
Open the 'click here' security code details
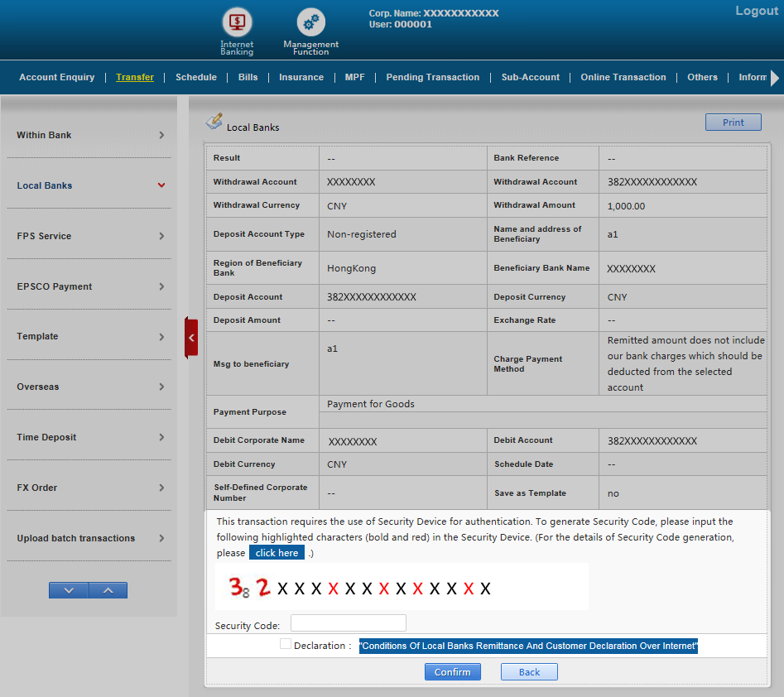tap(277, 553)
